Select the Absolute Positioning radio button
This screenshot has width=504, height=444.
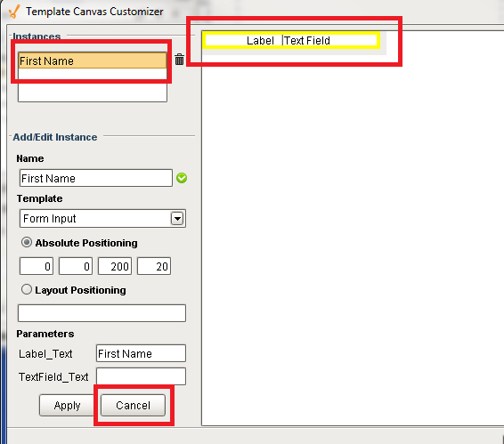pyautogui.click(x=27, y=242)
